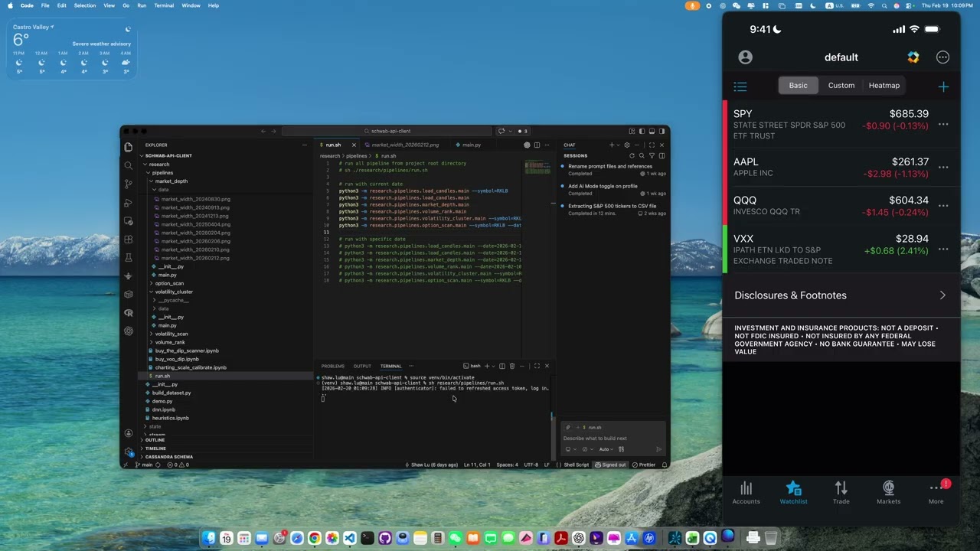980x551 pixels.
Task: Expand Disclosures & Footnotes in phone app
Action: (841, 295)
